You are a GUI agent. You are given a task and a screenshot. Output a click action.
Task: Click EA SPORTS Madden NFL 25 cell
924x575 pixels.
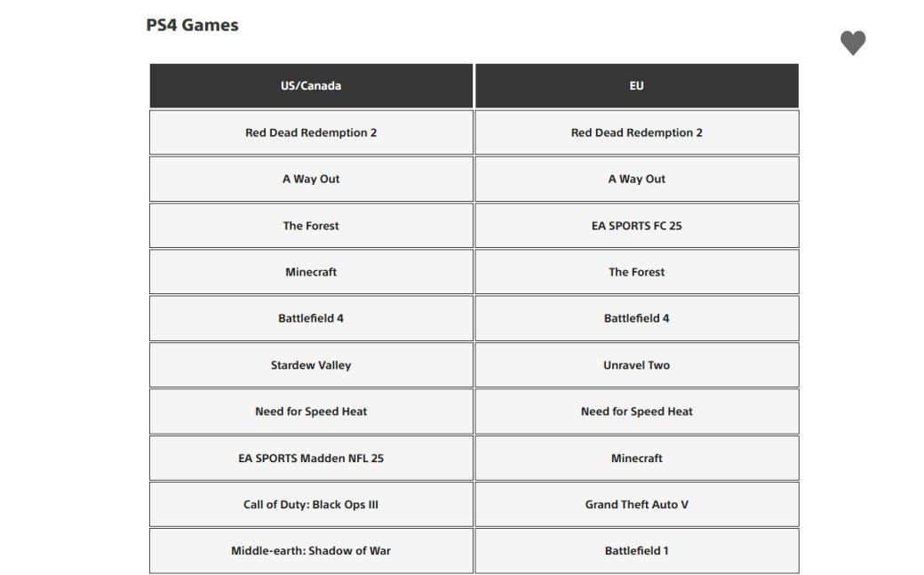click(x=311, y=459)
